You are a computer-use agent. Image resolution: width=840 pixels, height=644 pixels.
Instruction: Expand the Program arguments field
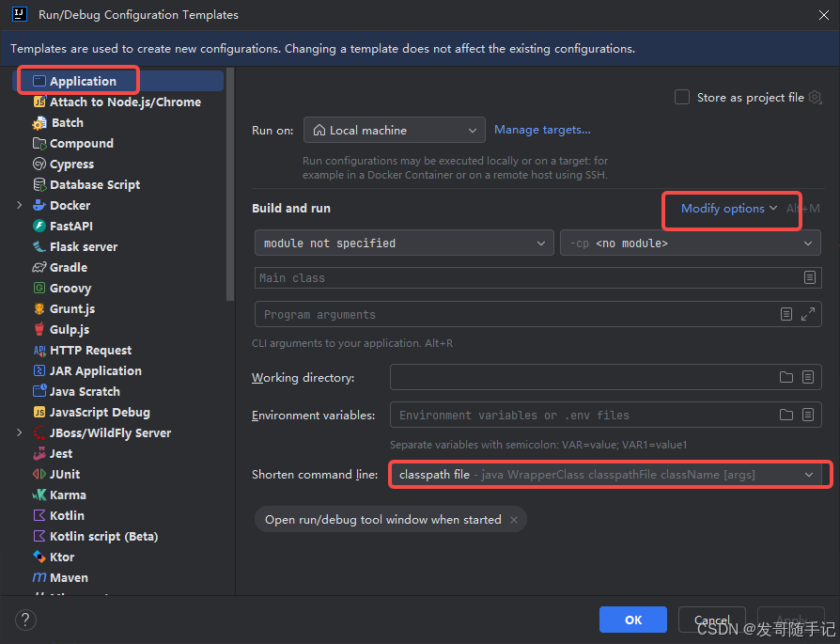(808, 314)
